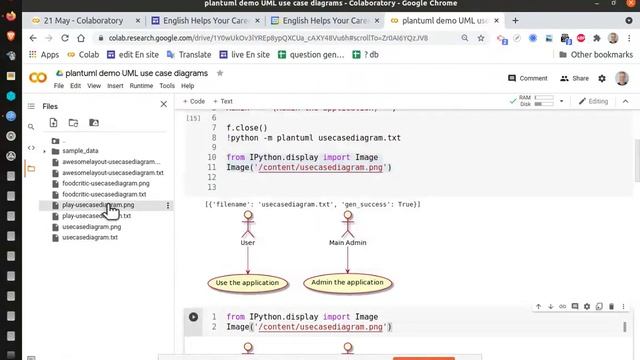Open the Colab bookmark
This screenshot has height=360, width=640.
coord(83,55)
